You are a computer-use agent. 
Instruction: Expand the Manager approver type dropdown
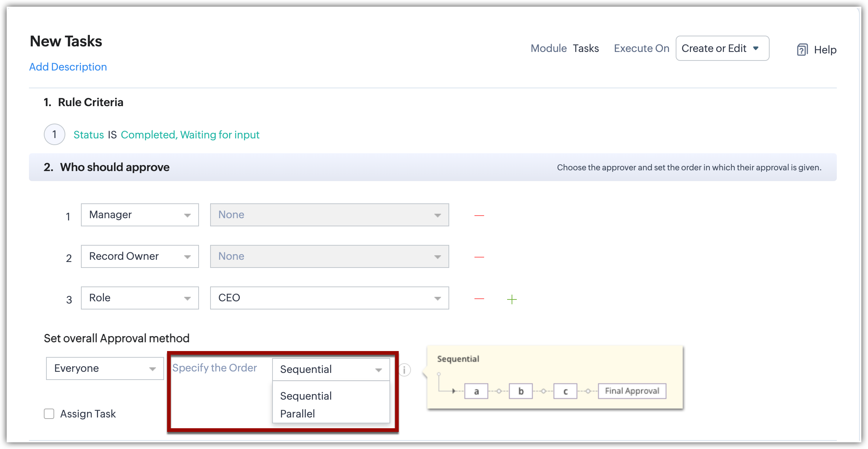tap(140, 215)
